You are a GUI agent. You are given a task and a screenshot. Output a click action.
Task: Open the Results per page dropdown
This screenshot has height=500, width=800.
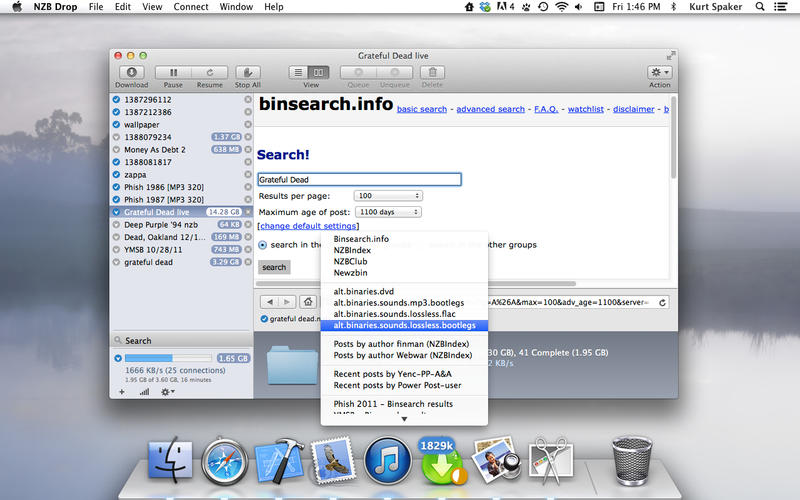pyautogui.click(x=388, y=195)
